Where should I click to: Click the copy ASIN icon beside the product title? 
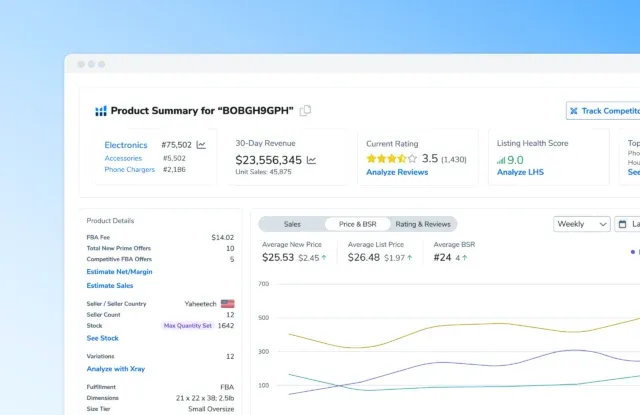[x=306, y=110]
